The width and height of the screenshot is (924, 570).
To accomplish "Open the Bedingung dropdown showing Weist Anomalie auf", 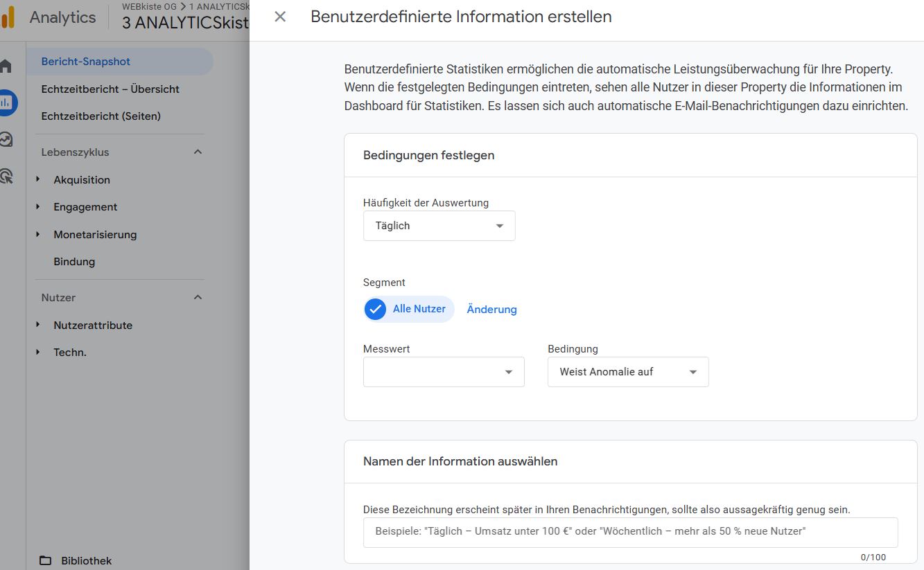I will (x=627, y=372).
